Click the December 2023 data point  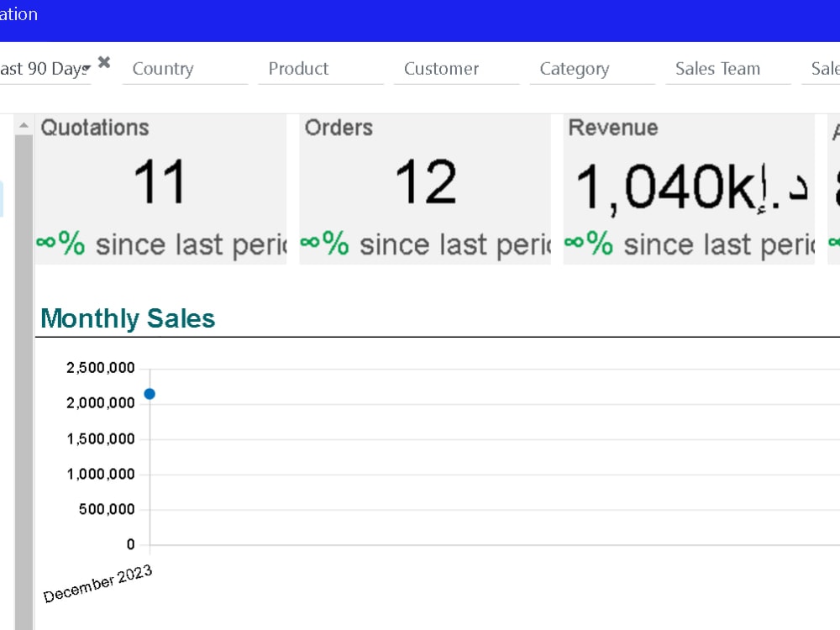[150, 394]
